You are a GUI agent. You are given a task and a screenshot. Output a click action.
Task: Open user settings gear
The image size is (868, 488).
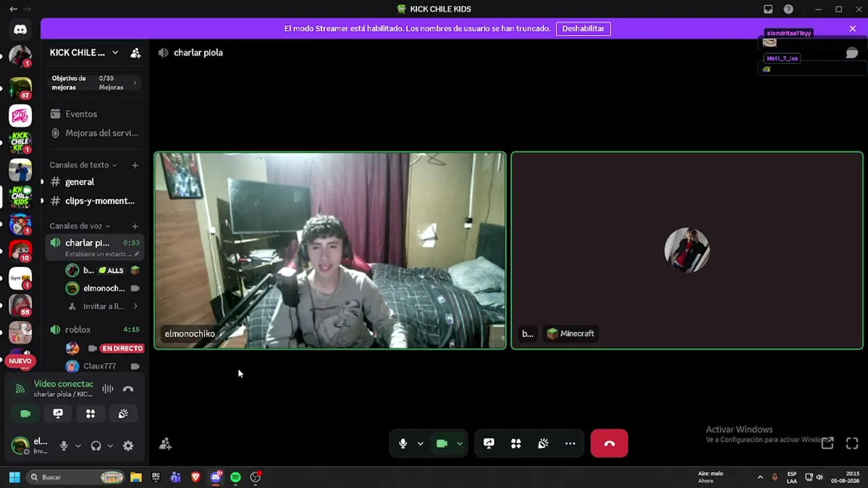coord(128,445)
